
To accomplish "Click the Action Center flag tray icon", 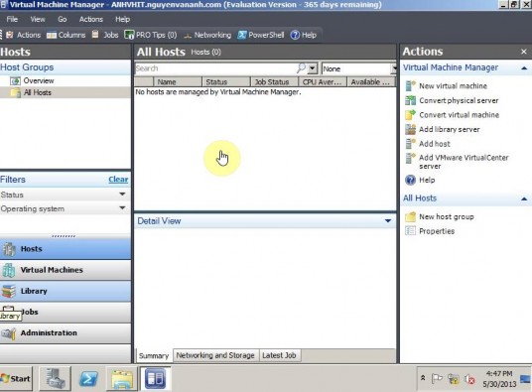I will tap(437, 379).
